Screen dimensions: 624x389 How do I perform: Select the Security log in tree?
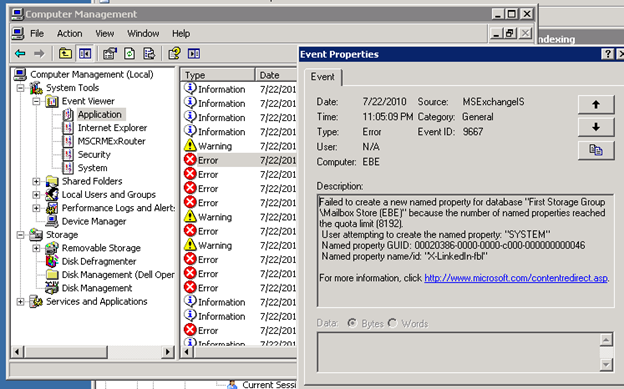pos(94,154)
